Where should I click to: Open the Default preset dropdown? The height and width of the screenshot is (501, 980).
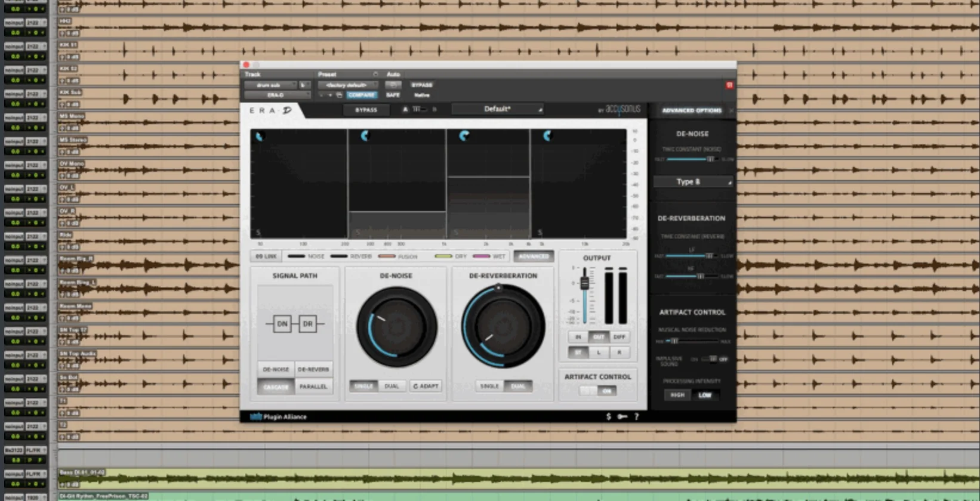[497, 109]
